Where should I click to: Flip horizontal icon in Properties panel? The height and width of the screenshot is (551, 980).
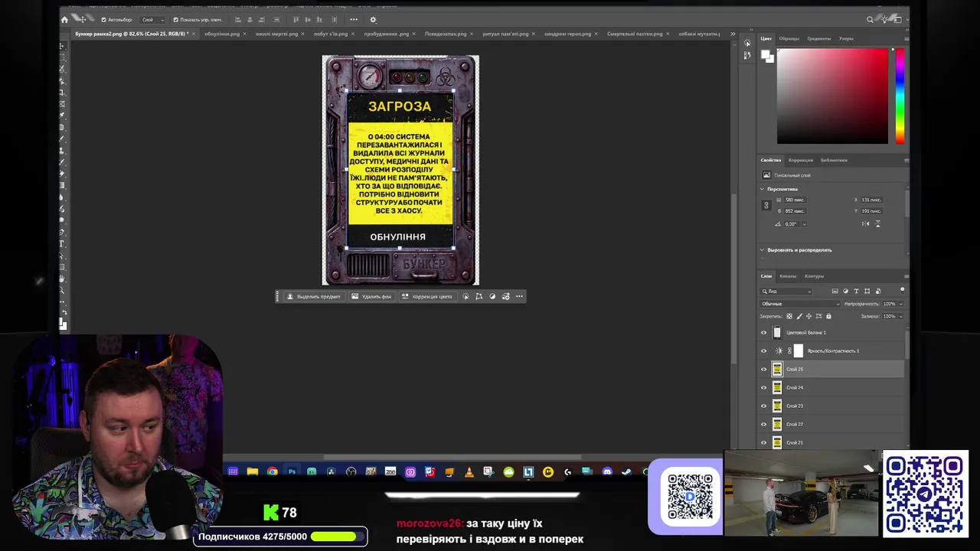(865, 223)
